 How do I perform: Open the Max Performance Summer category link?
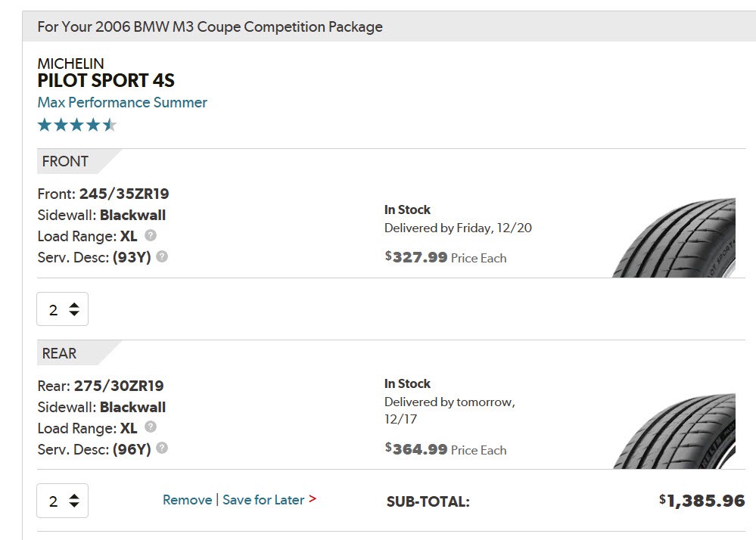[123, 103]
